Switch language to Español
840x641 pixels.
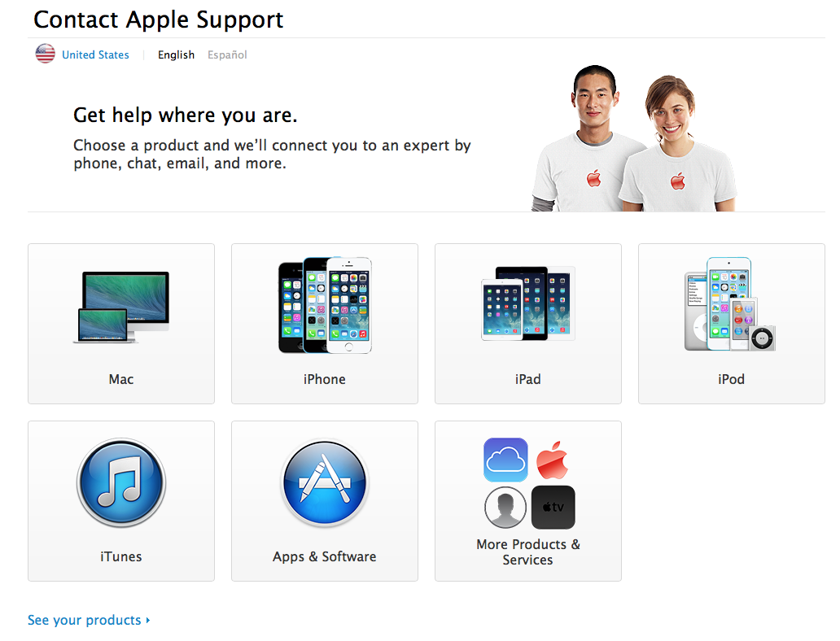[227, 55]
